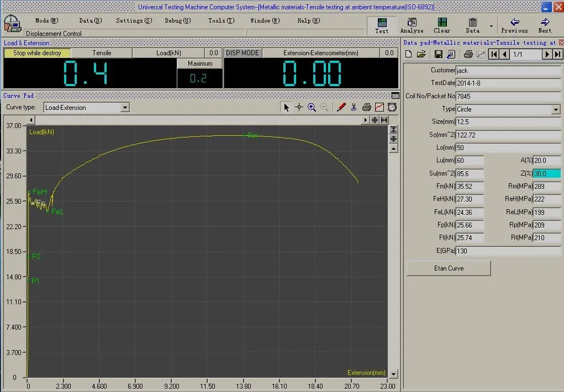564x392 pixels.
Task: Click the scissors cut tool
Action: click(x=354, y=107)
